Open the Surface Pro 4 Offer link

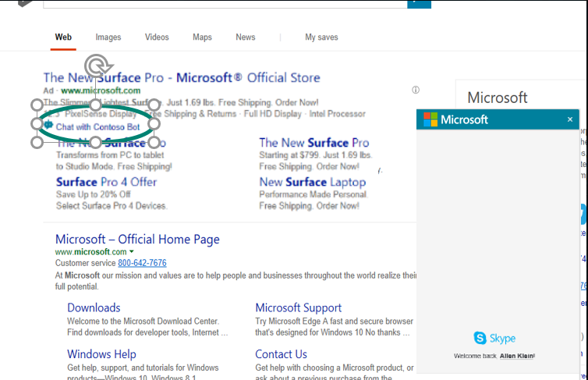(106, 182)
